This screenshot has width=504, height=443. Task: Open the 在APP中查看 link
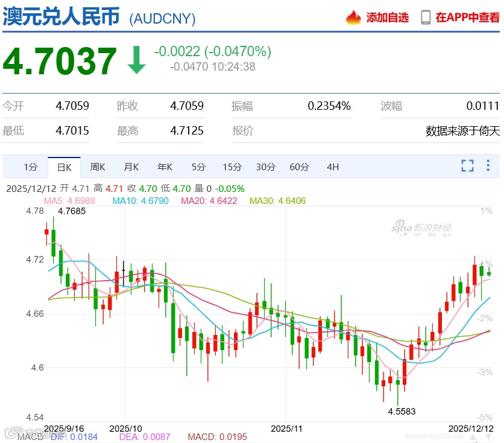point(468,18)
